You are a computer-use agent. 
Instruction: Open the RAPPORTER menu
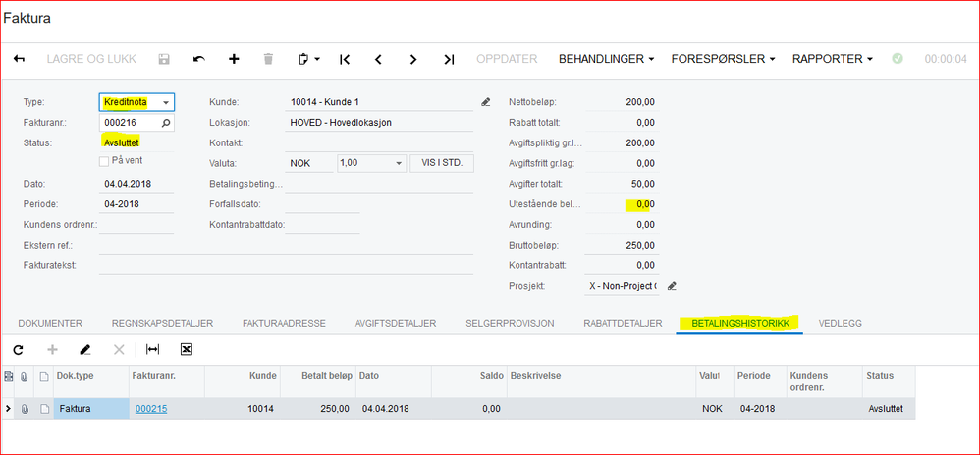tap(833, 59)
